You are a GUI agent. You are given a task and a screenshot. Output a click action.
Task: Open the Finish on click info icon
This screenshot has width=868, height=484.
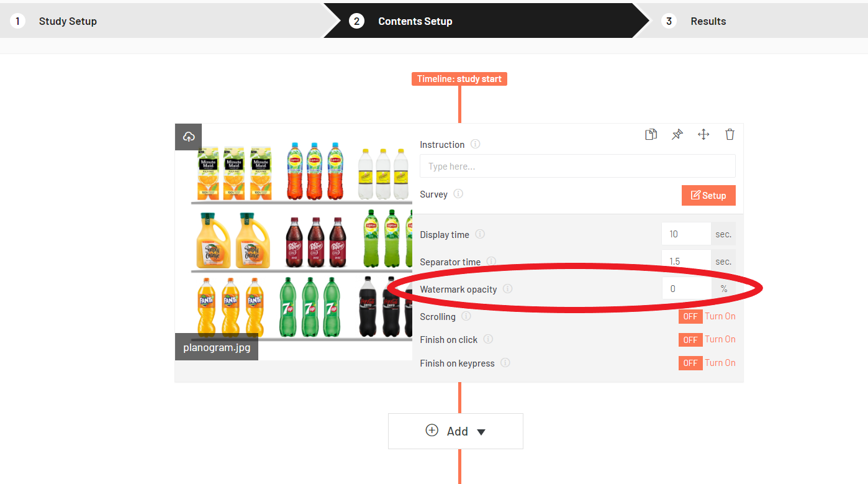pyautogui.click(x=488, y=339)
